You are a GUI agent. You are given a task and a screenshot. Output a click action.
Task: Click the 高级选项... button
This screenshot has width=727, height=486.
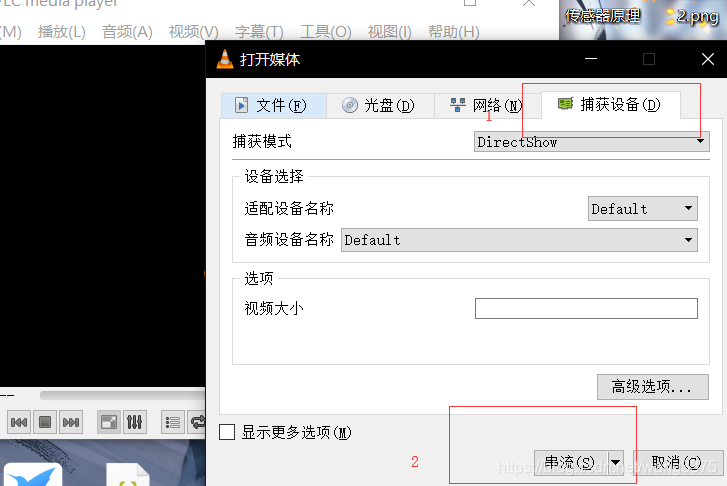point(653,387)
